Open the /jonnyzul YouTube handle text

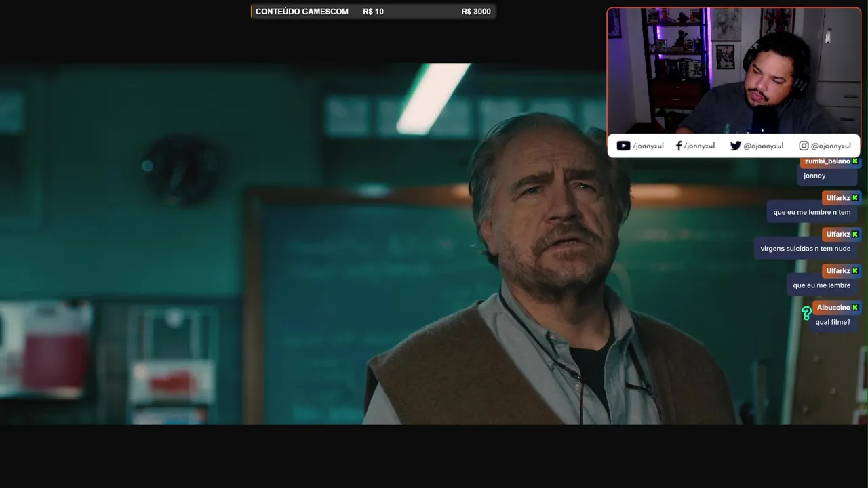click(x=648, y=146)
